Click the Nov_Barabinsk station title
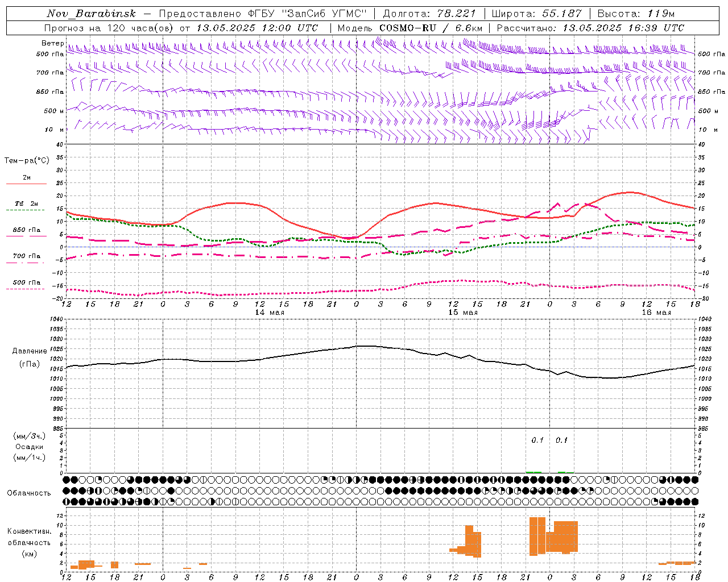The image size is (728, 582). coord(91,14)
